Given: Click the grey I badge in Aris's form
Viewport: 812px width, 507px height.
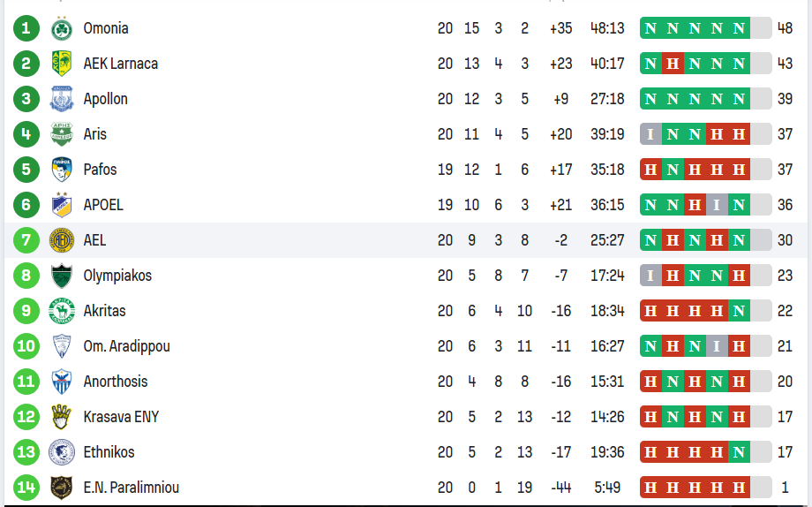Looking at the screenshot, I should [650, 134].
